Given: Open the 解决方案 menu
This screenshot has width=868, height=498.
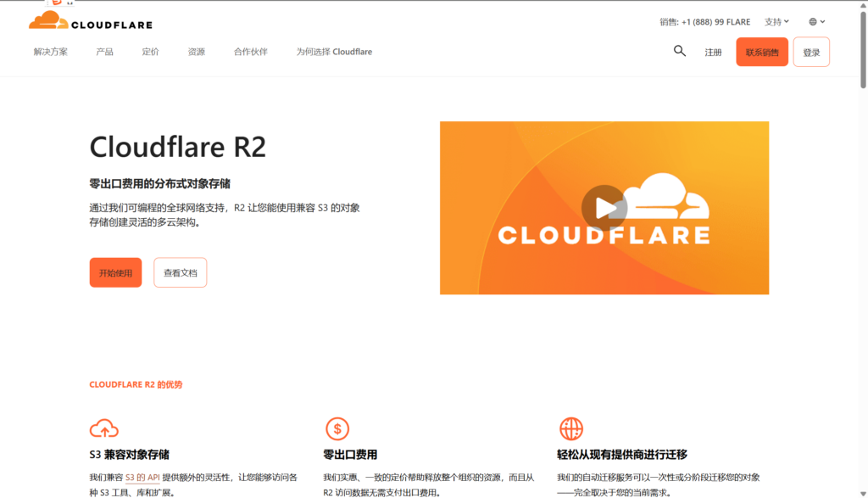Looking at the screenshot, I should (51, 52).
